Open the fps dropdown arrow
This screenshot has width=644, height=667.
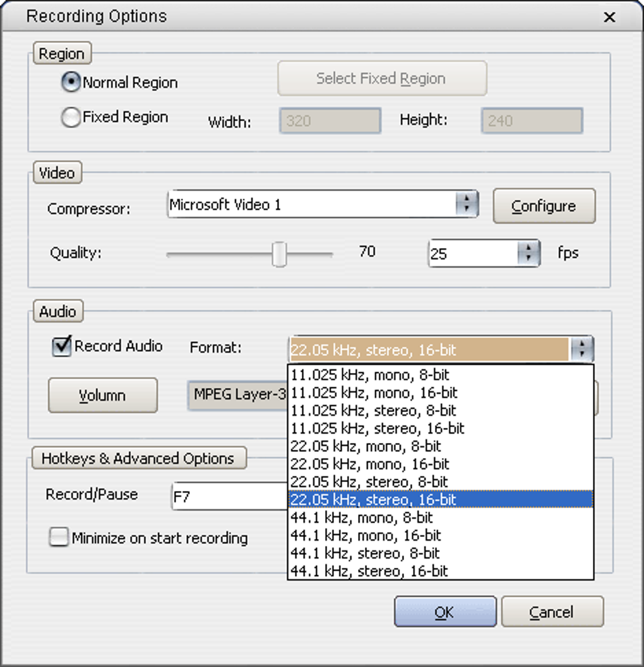coord(528,253)
